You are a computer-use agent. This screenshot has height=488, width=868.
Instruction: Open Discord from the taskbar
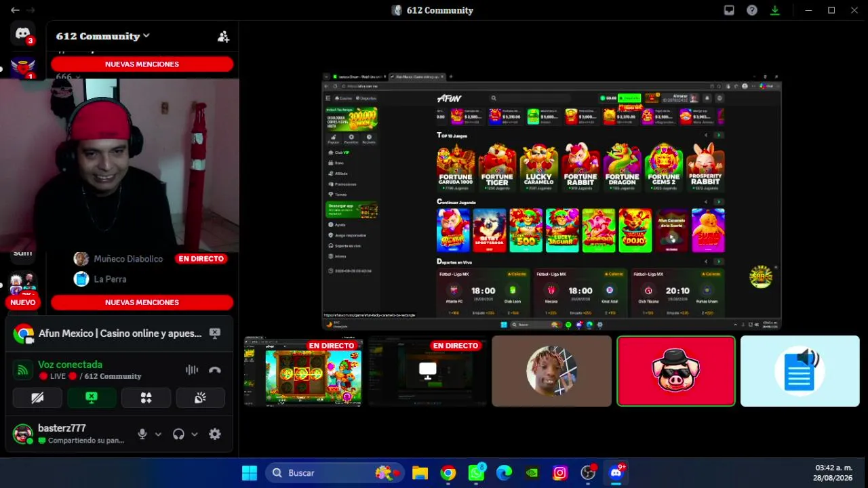pos(616,473)
